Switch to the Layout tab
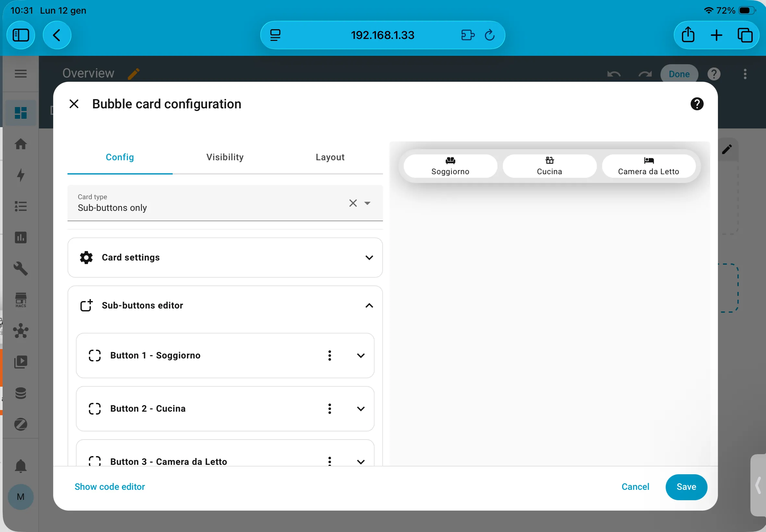 [x=329, y=157]
